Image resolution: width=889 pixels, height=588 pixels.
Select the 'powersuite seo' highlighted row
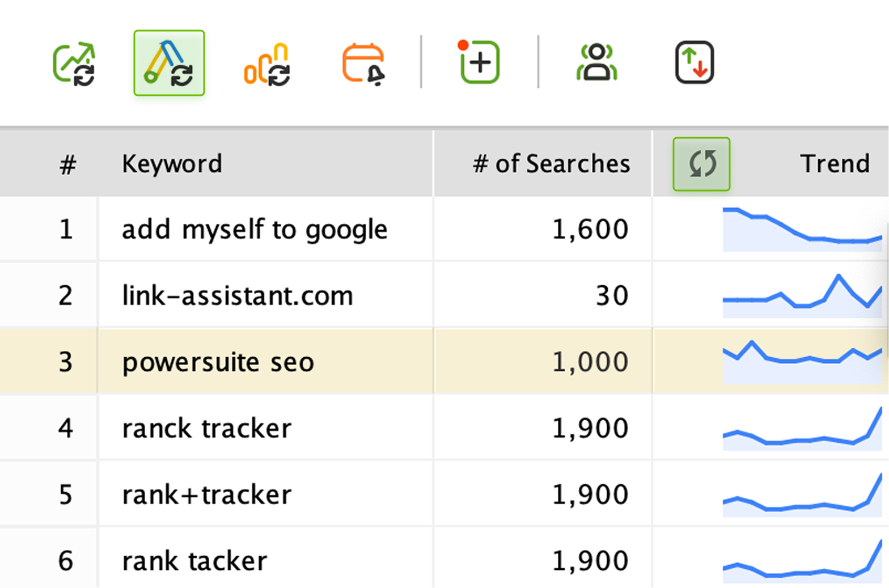coord(444,361)
